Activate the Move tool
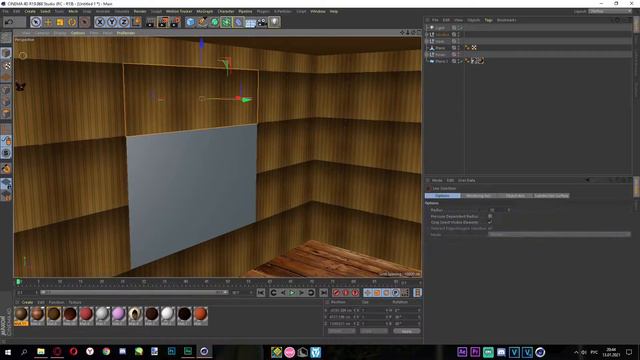This screenshot has height=360, width=640. click(48, 22)
